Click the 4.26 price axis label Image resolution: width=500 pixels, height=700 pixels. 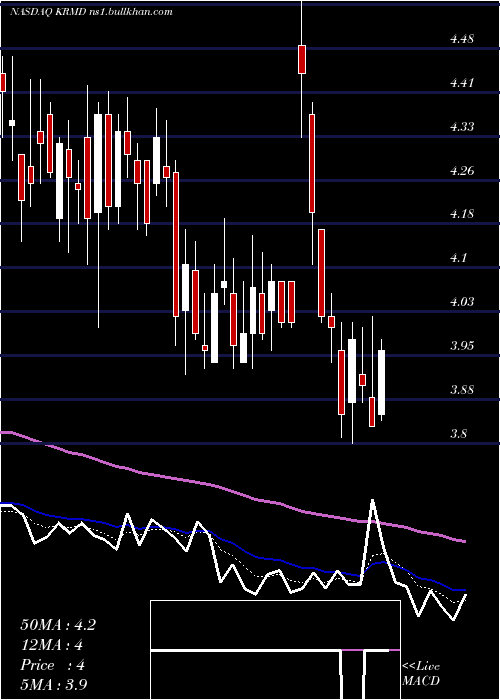point(462,171)
